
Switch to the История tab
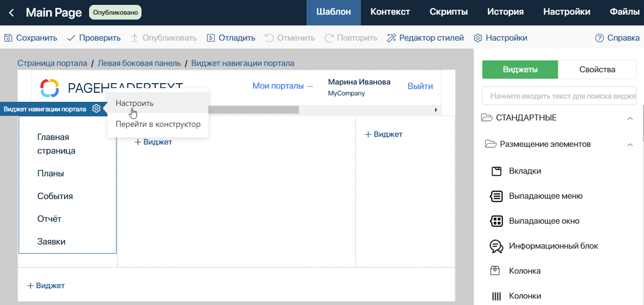tap(505, 12)
